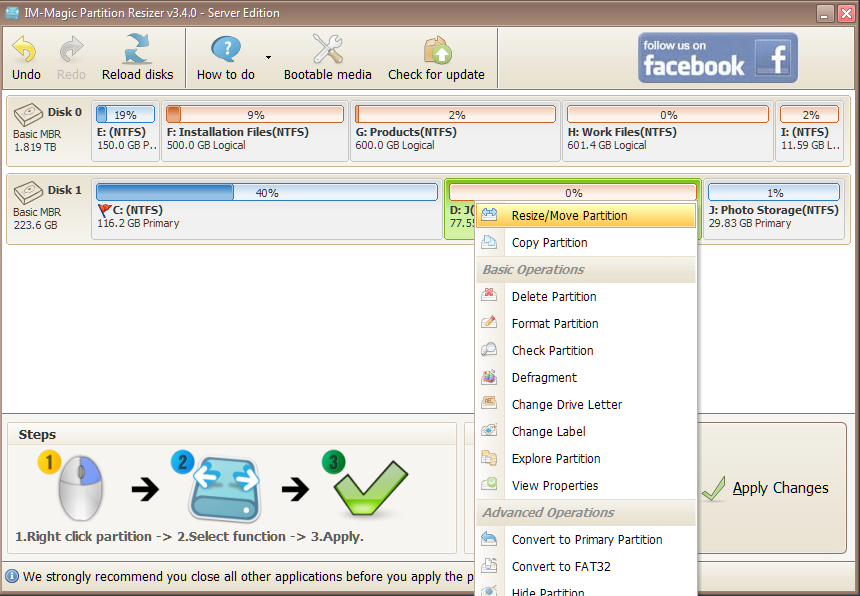Open the follow us on Facebook banner
The image size is (860, 596).
pos(717,58)
